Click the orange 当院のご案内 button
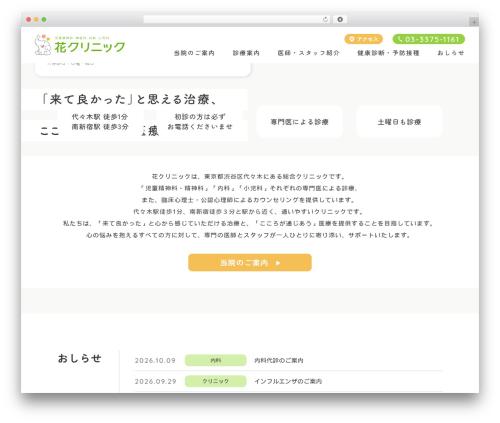The image size is (500, 423). [250, 263]
